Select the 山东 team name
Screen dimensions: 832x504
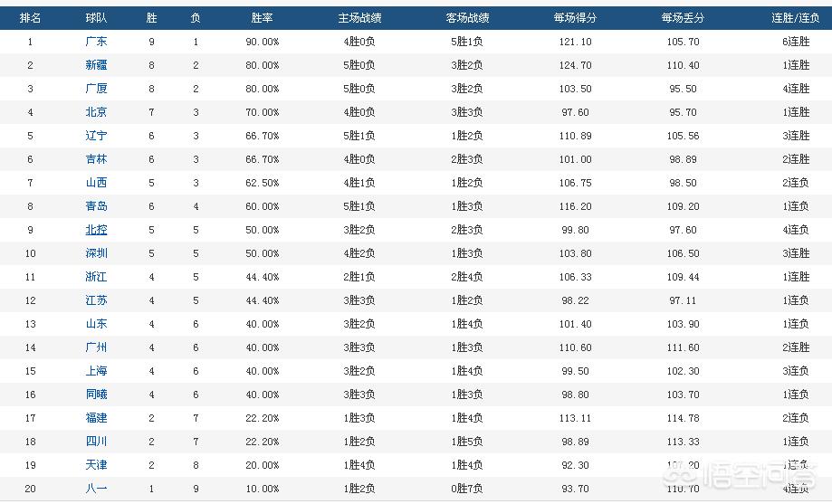pos(97,324)
